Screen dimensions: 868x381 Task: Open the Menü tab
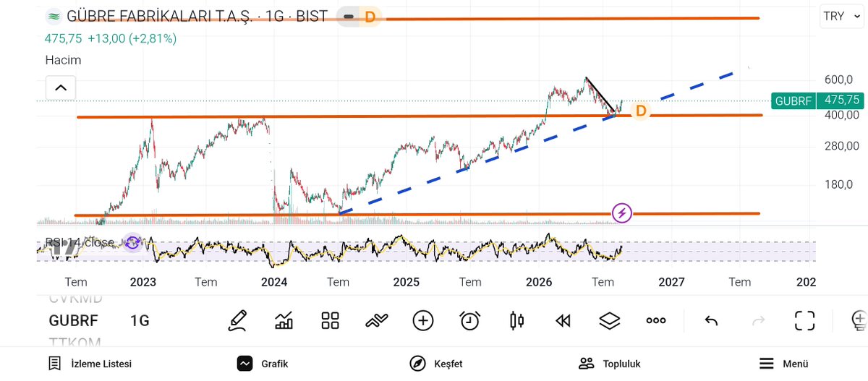783,364
